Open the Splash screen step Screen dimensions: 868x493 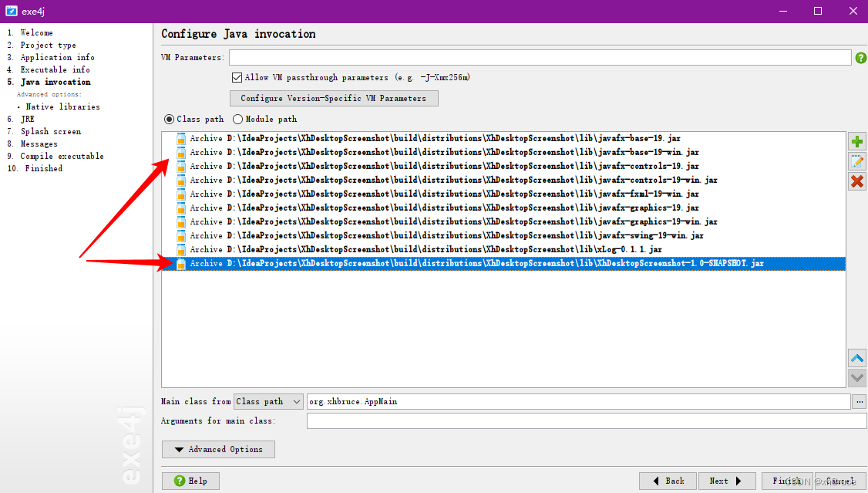(x=52, y=130)
